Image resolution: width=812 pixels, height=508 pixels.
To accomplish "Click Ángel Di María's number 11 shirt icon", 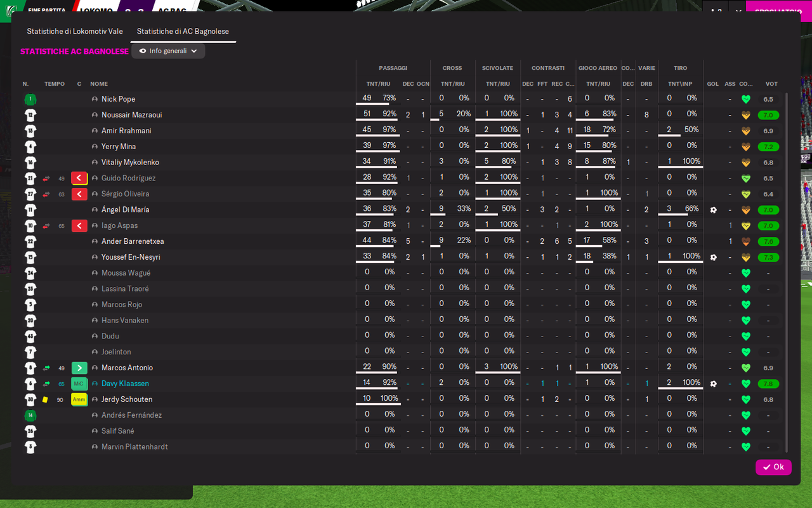I will click(30, 210).
